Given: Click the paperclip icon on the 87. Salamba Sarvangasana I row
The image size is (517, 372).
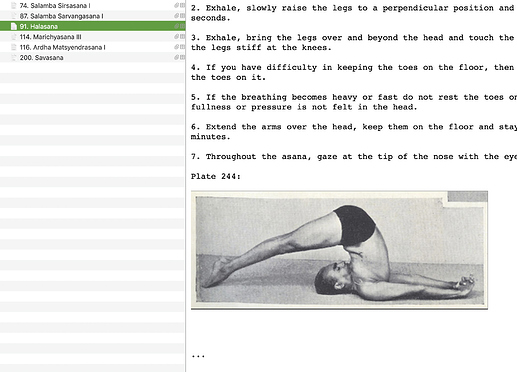Looking at the screenshot, I should coord(176,16).
